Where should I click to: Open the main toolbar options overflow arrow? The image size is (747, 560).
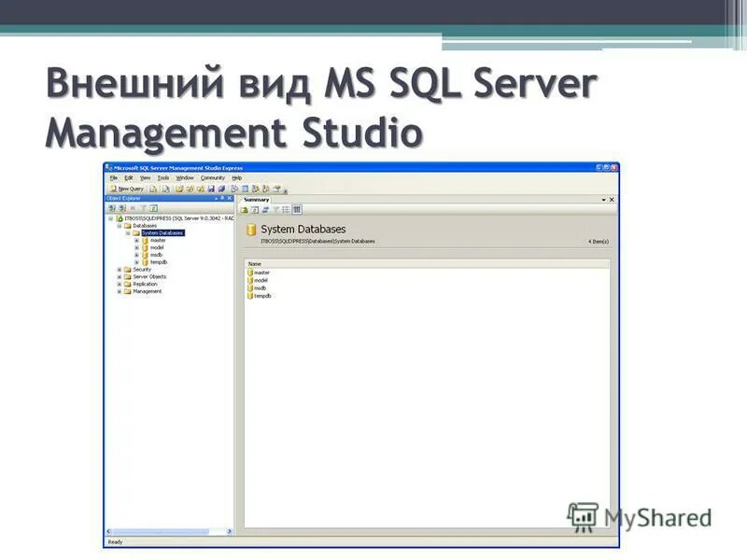tap(286, 190)
